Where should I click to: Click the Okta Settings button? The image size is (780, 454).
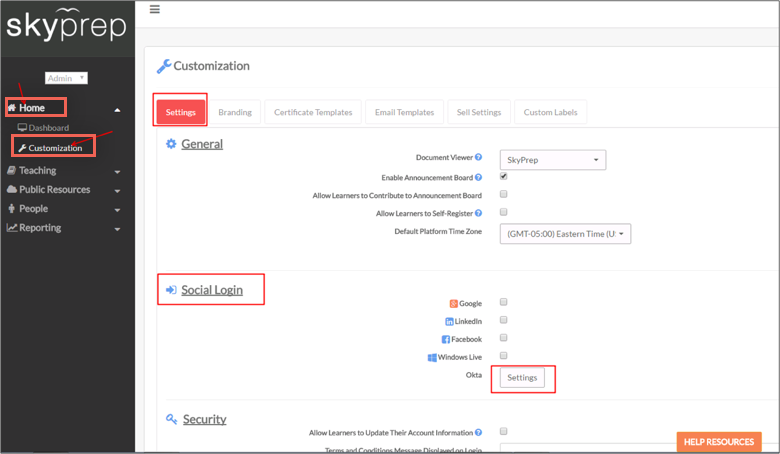[x=522, y=378]
